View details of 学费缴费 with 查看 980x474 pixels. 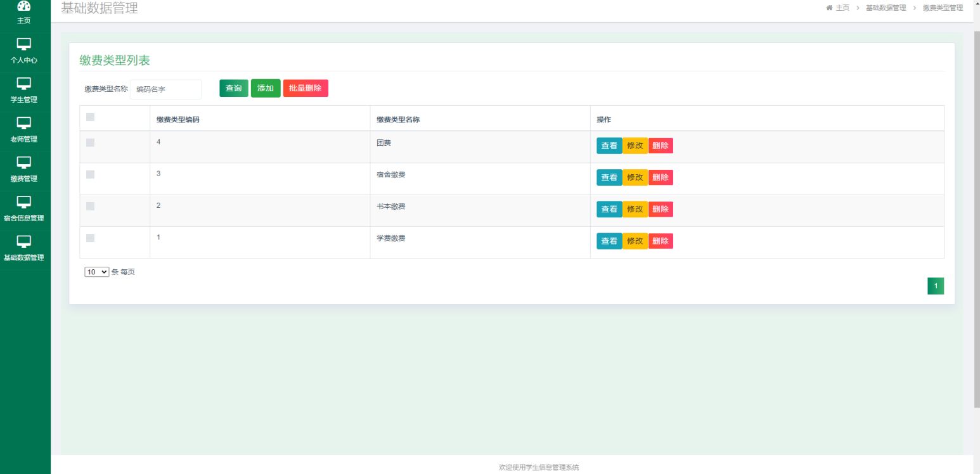click(609, 241)
